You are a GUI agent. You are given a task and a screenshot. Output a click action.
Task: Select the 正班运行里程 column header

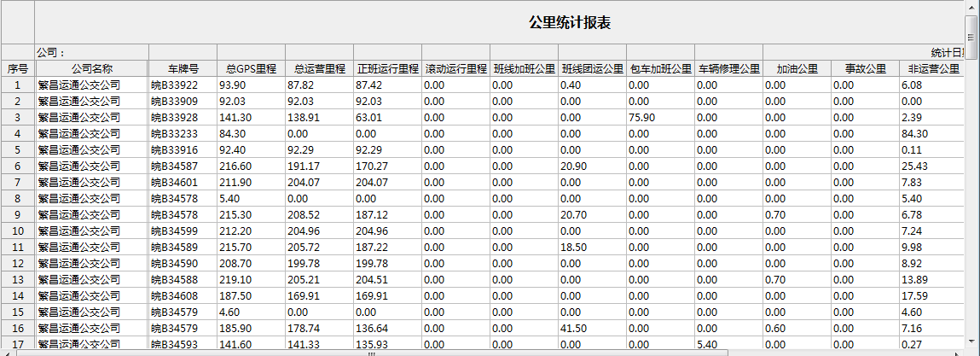387,68
